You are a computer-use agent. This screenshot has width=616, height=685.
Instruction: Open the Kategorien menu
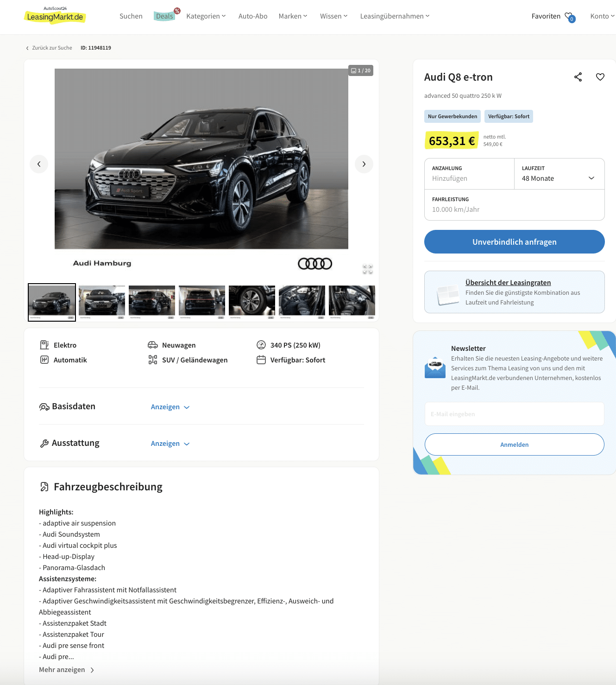(x=206, y=16)
